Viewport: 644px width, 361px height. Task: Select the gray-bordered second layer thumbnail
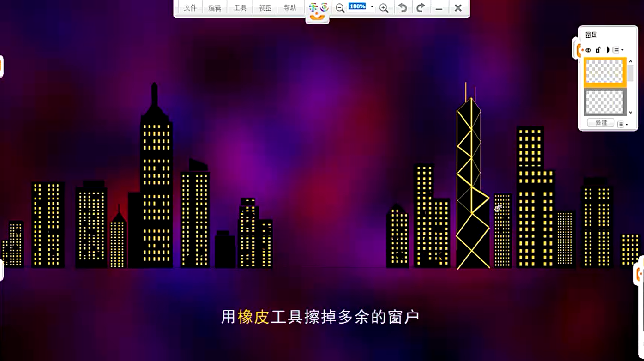604,102
